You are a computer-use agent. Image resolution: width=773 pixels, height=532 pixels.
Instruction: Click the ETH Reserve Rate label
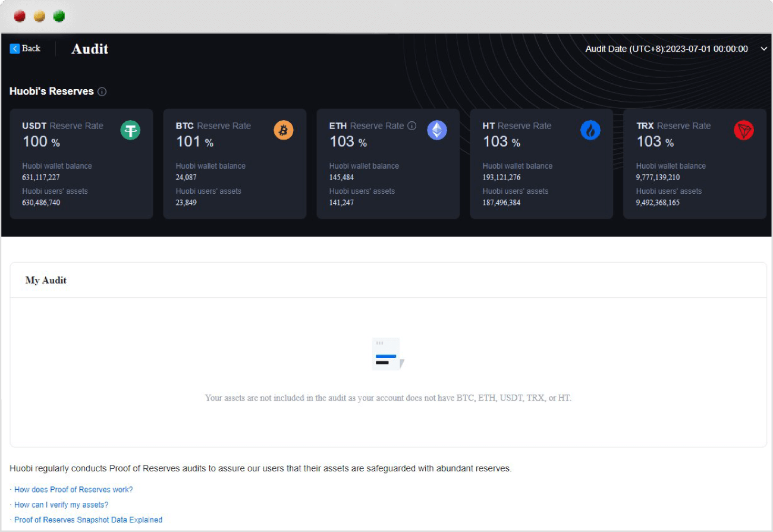[x=367, y=126]
